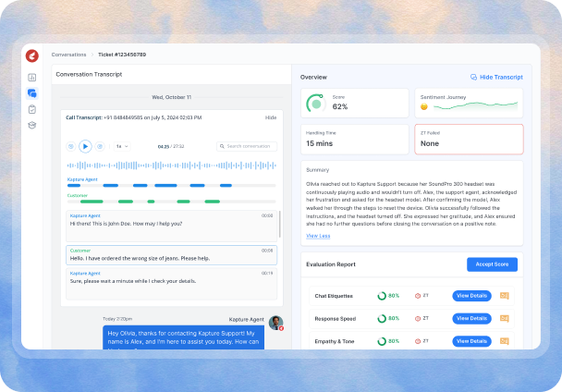Select the conversations chat icon in the sidebar
This screenshot has height=392, width=562.
32,93
